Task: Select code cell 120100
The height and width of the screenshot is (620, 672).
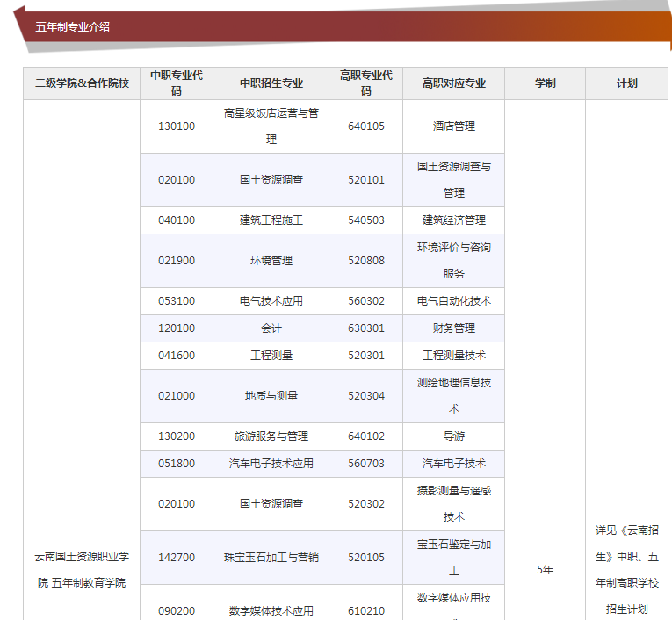Action: point(177,328)
